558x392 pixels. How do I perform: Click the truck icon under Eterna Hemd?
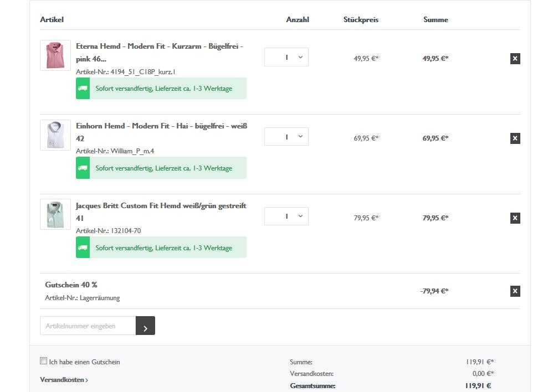[83, 89]
